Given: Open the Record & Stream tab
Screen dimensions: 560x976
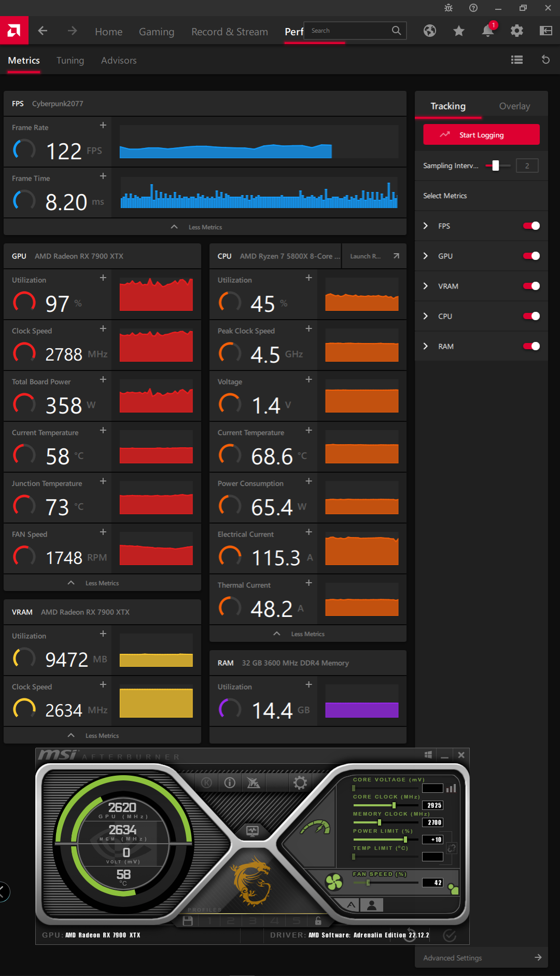Looking at the screenshot, I should (x=230, y=32).
